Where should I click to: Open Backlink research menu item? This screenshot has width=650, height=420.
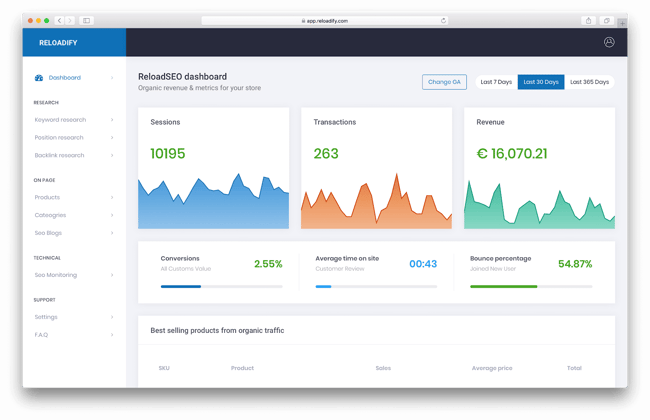point(60,156)
